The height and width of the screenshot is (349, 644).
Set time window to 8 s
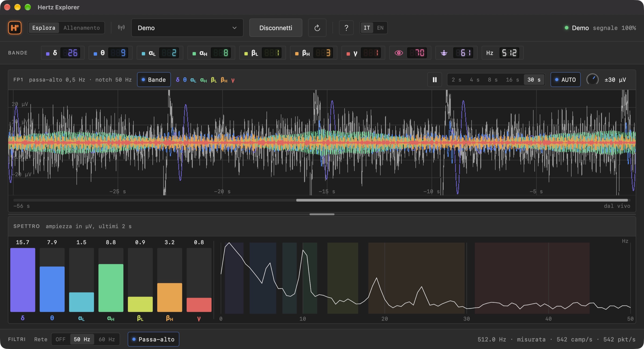tap(493, 80)
